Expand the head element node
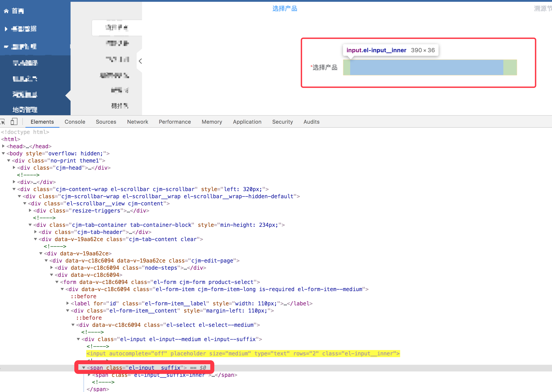This screenshot has width=552, height=392. coord(3,146)
